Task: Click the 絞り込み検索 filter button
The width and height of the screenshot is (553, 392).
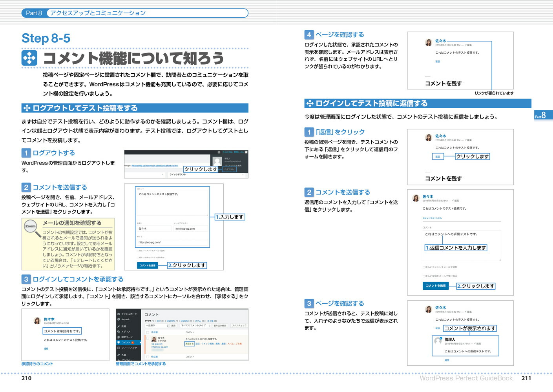Action: click(220, 326)
